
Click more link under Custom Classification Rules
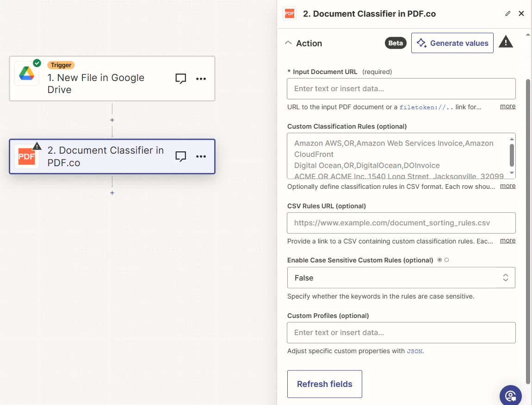point(507,186)
